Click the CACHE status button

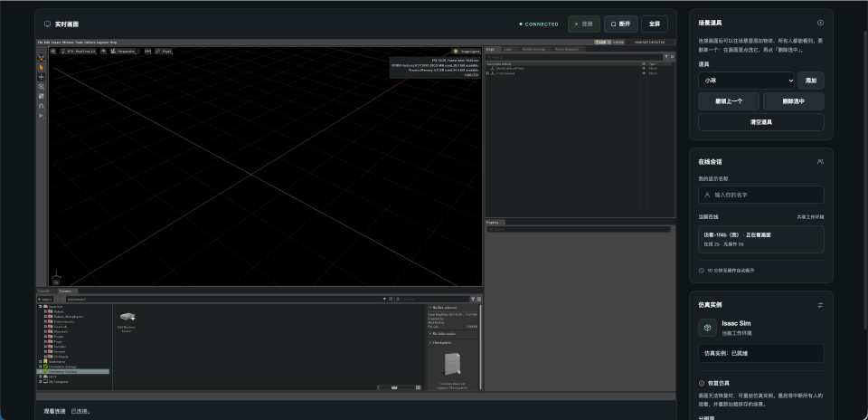click(x=618, y=43)
